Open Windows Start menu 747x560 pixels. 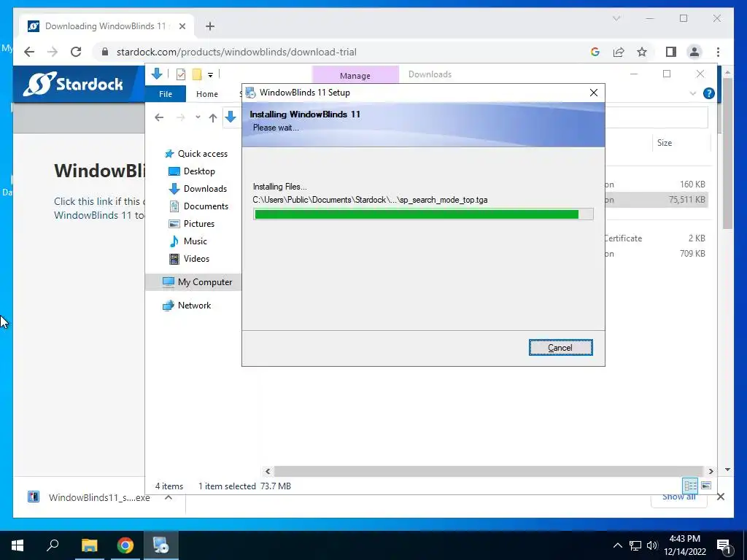click(x=18, y=545)
